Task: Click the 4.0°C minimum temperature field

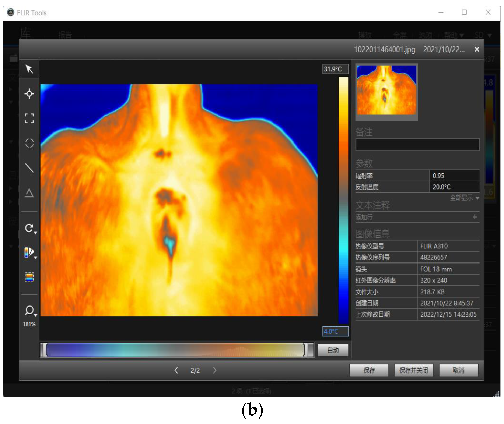Action: (335, 331)
